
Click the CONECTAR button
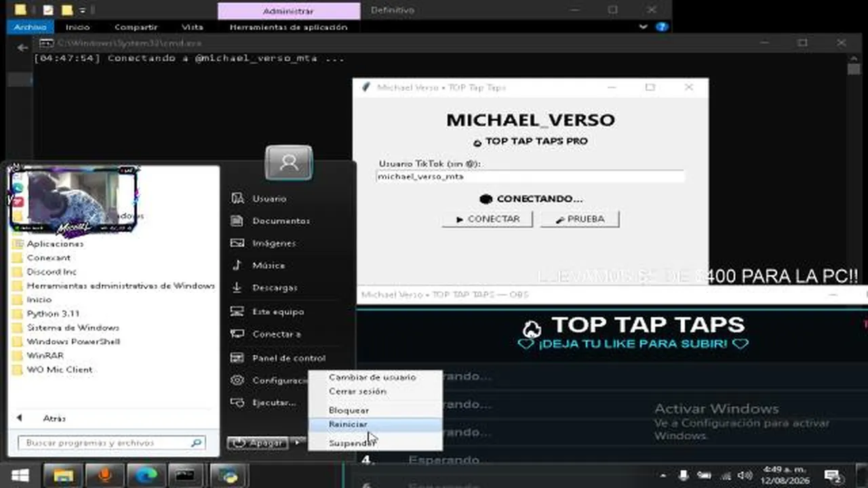(x=488, y=219)
